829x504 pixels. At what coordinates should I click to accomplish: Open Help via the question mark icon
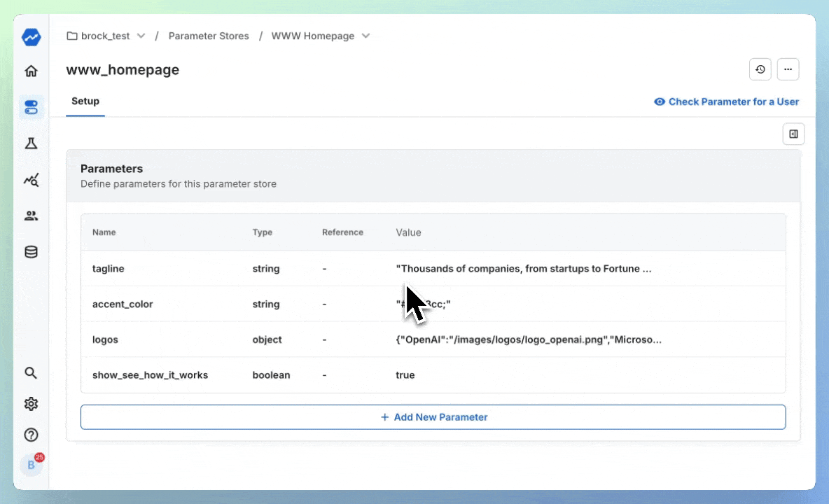[31, 435]
